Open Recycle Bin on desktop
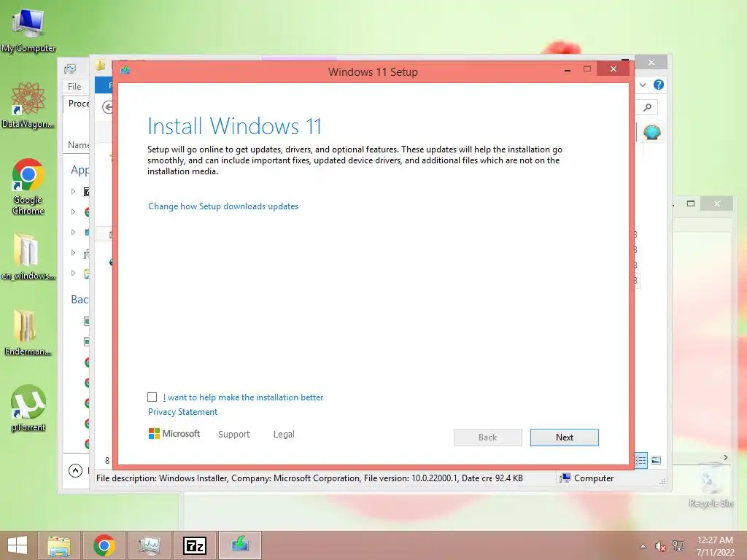This screenshot has height=560, width=747. 711,485
